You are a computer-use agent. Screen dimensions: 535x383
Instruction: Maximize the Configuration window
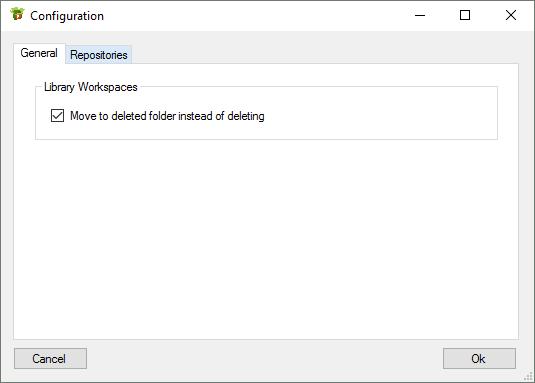(465, 15)
